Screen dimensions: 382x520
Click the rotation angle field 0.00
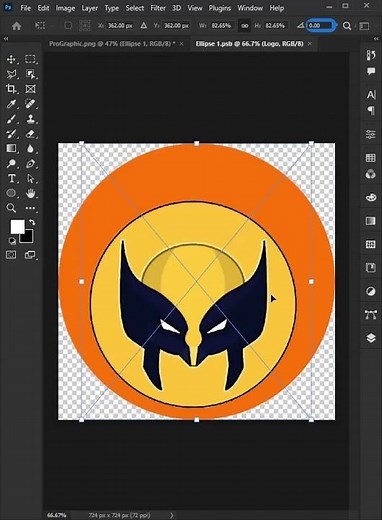(x=320, y=25)
